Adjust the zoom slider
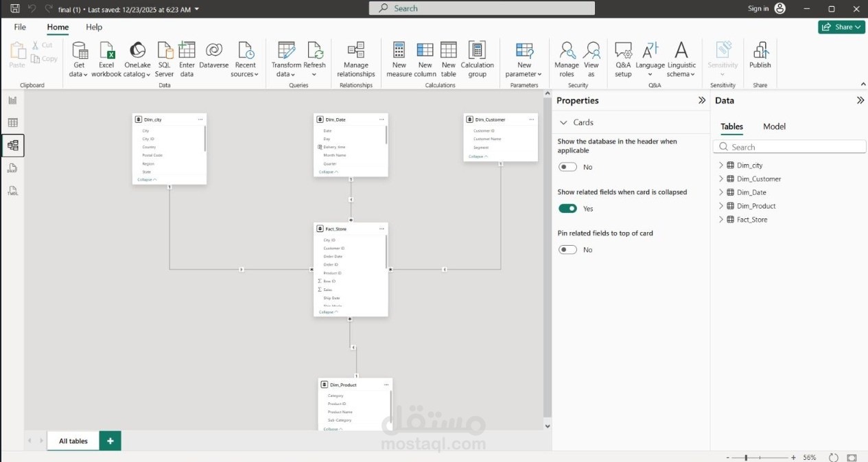The image size is (868, 462). 746,457
